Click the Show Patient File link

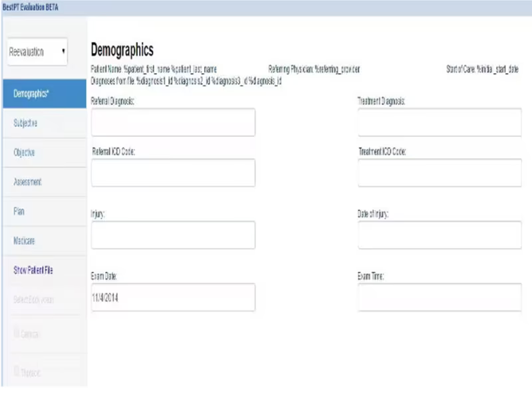[33, 270]
